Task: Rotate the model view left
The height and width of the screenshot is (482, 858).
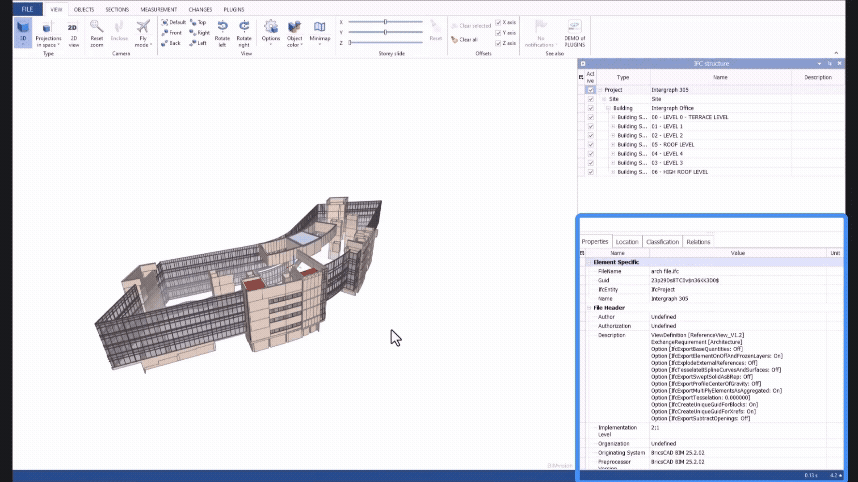Action: (221, 32)
